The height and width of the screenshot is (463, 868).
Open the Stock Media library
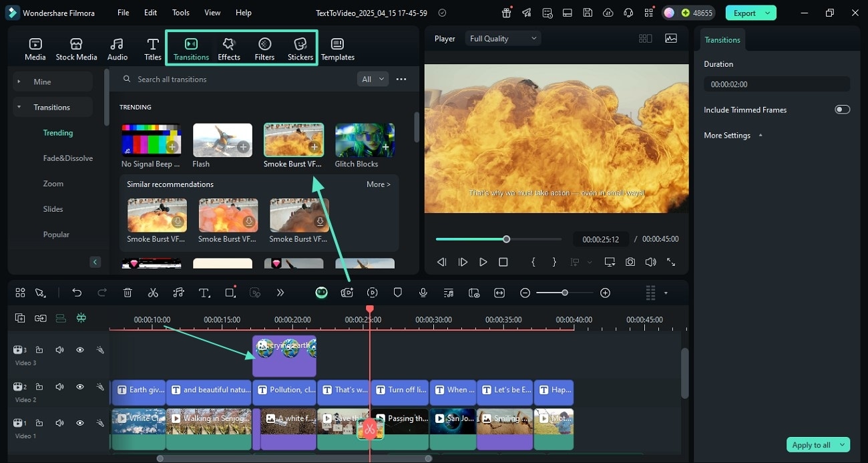[76, 49]
